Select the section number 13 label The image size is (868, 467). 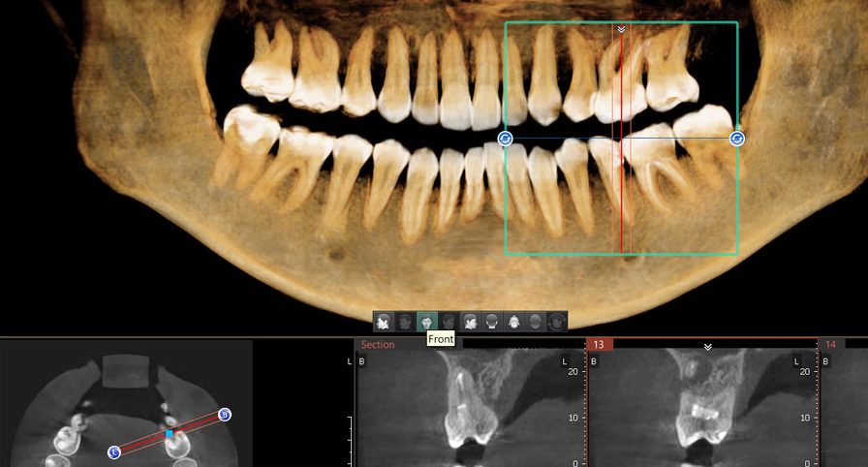(600, 344)
